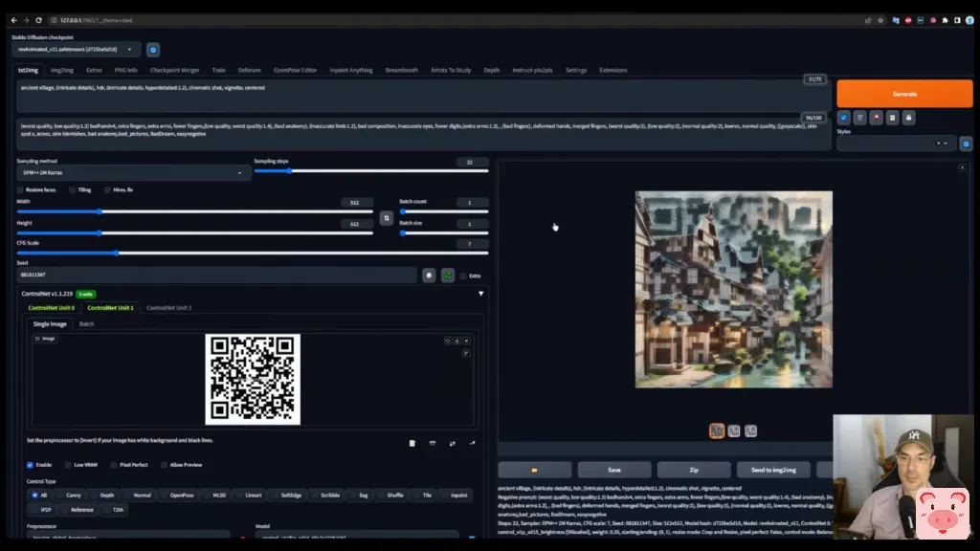Switch to the img2img tab

(62, 70)
